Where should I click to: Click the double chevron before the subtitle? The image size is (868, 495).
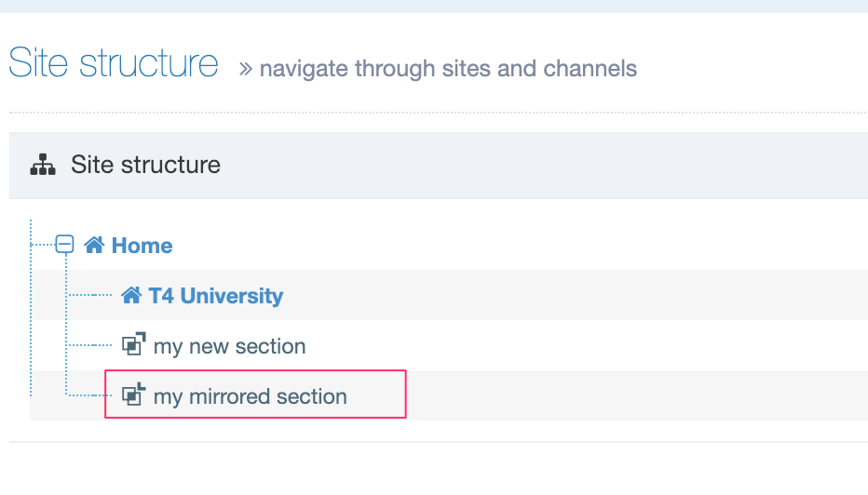[x=246, y=69]
